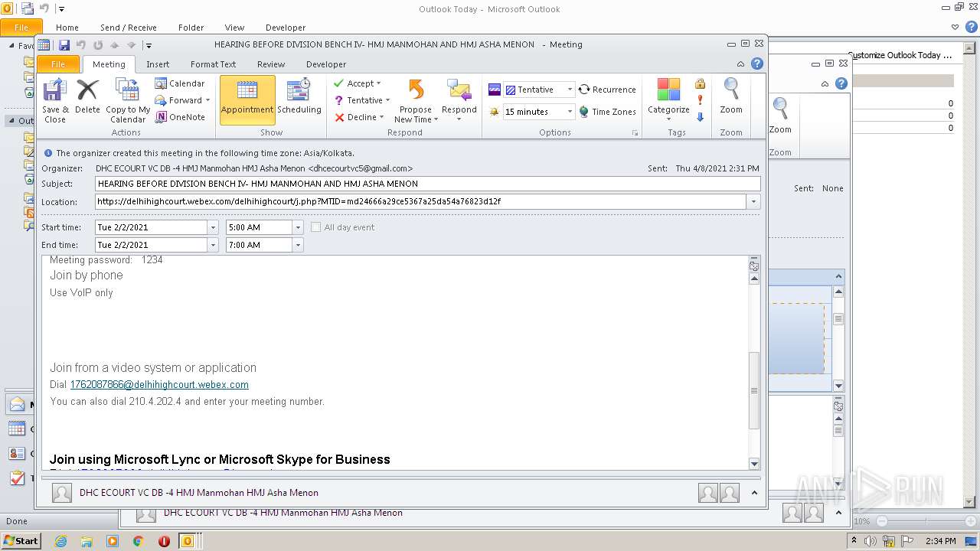The width and height of the screenshot is (980, 551).
Task: Open the Folder tab in main Outlook
Action: point(191,28)
